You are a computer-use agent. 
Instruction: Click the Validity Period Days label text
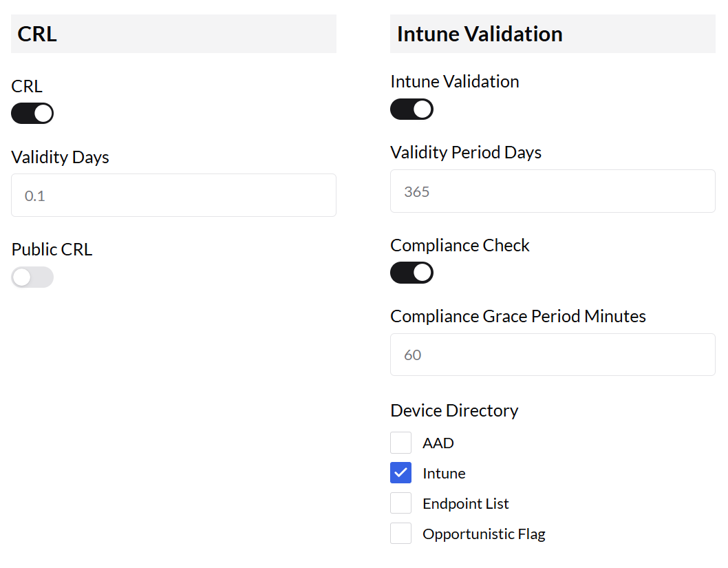pos(466,152)
